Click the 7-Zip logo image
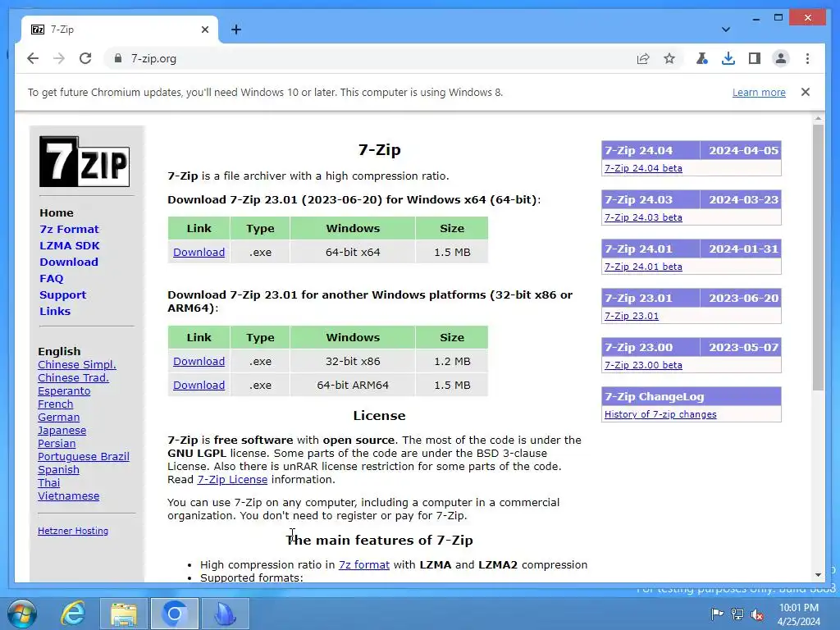The height and width of the screenshot is (630, 840). [x=84, y=162]
